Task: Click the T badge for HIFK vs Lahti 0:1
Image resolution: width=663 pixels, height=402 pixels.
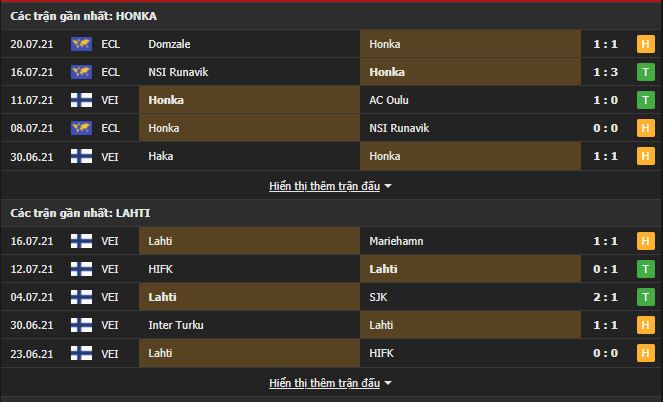Action: [645, 269]
